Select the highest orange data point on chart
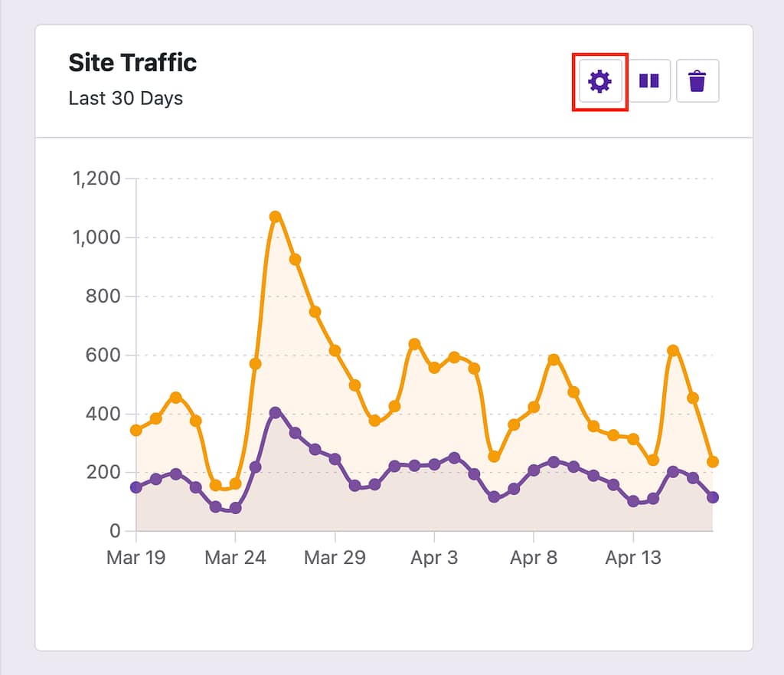The width and height of the screenshot is (784, 675). (276, 217)
